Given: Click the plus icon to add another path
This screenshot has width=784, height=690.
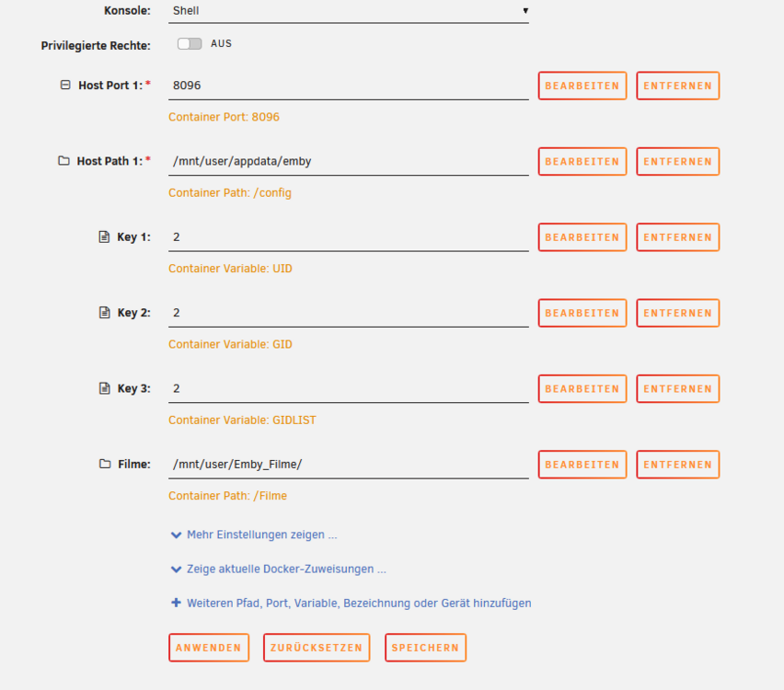Looking at the screenshot, I should 176,603.
